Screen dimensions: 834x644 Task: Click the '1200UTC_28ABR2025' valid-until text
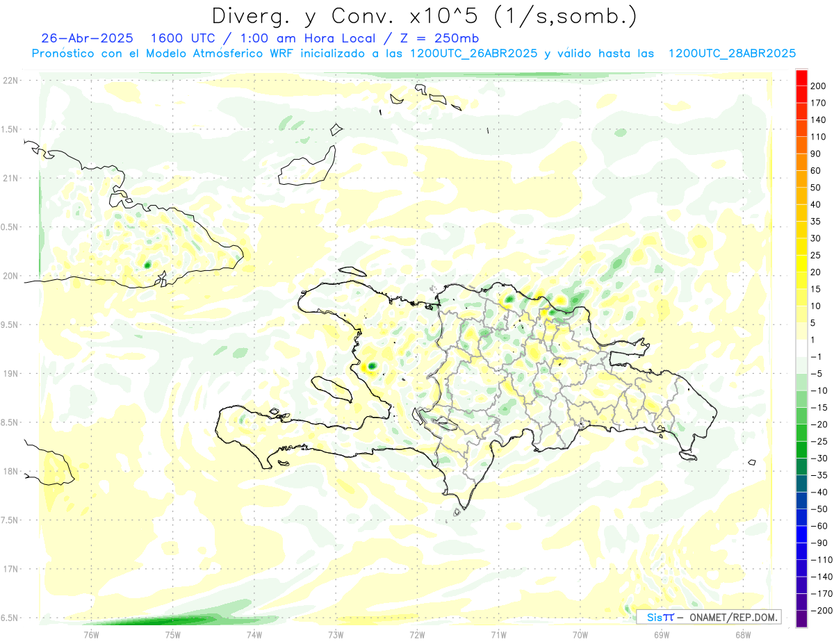point(732,53)
